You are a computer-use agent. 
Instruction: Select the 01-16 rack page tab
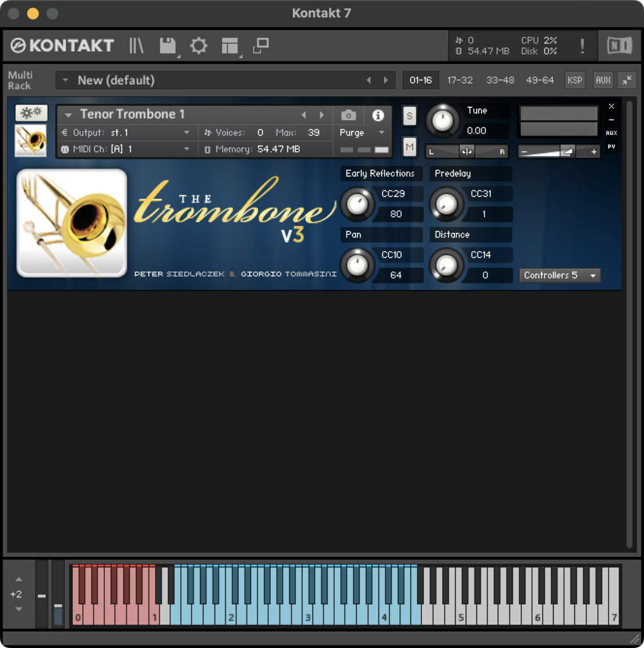[421, 80]
